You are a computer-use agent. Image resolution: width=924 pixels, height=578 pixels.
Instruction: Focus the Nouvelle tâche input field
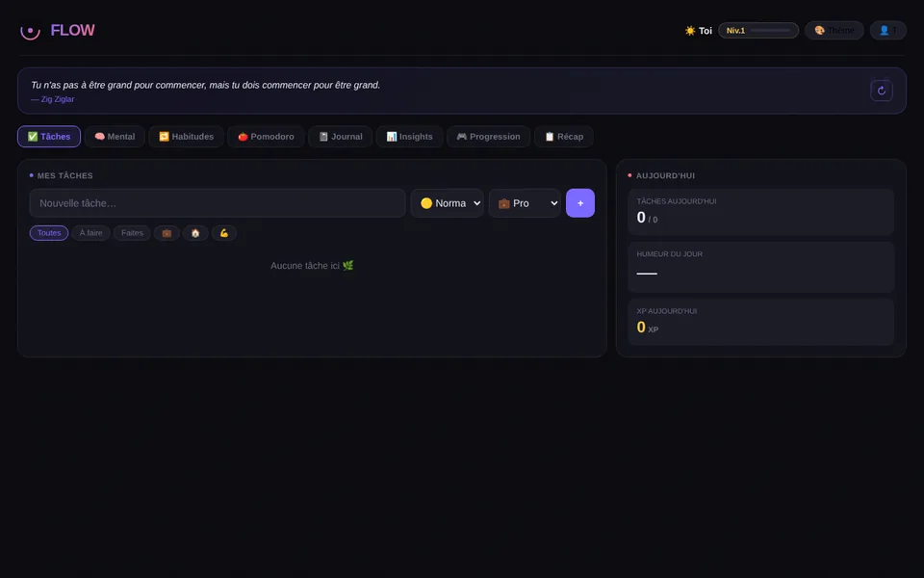[x=218, y=203]
